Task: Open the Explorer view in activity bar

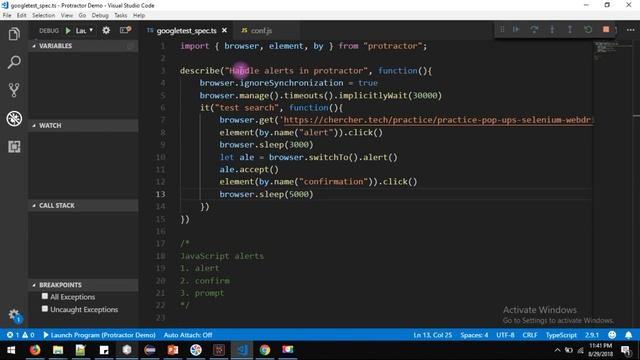Action: pyautogui.click(x=14, y=34)
